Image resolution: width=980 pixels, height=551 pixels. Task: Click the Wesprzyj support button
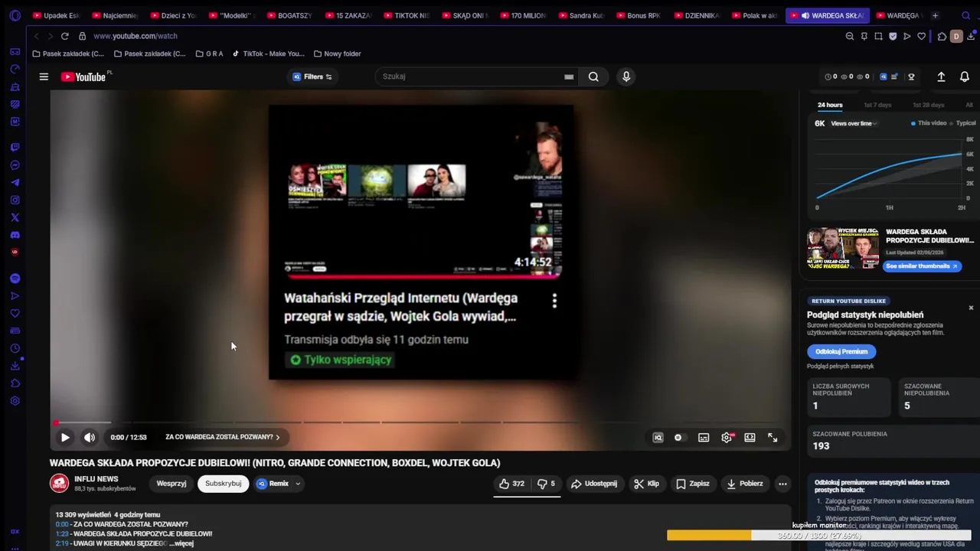click(x=171, y=484)
